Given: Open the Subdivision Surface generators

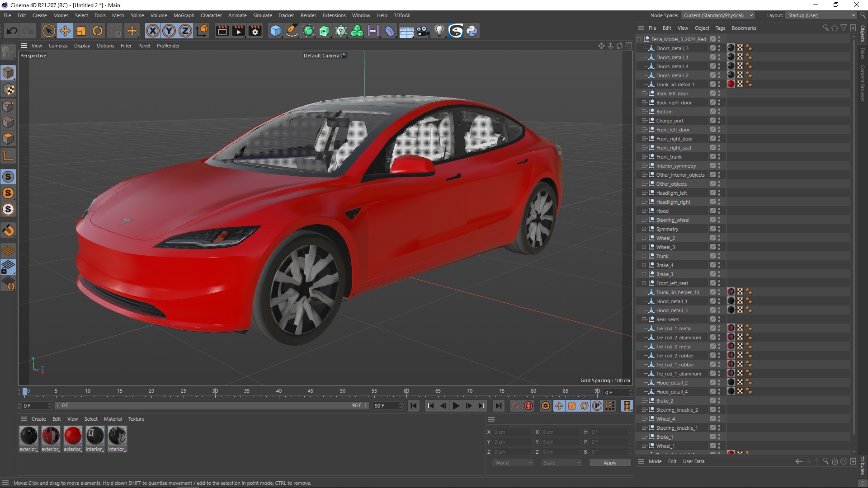Looking at the screenshot, I should [x=309, y=31].
